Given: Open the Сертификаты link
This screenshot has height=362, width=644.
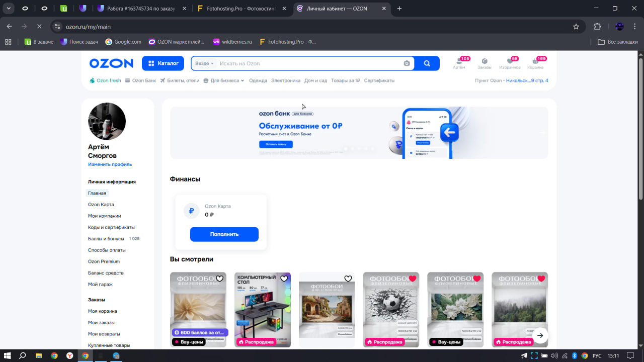Looking at the screenshot, I should 379,80.
